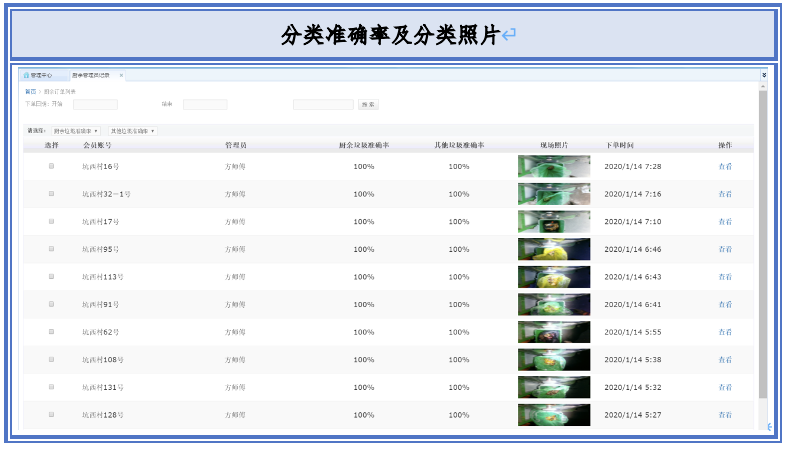
Task: Open site photo thumbnail for 坑西村16号
Action: [x=553, y=166]
